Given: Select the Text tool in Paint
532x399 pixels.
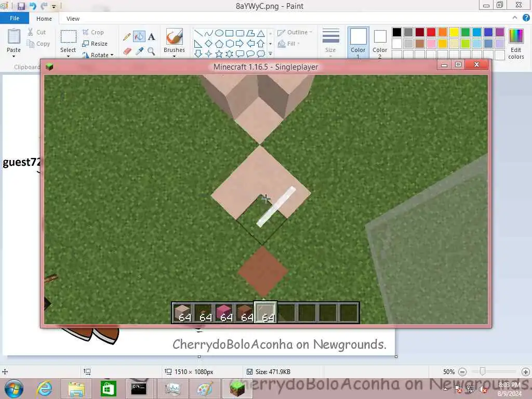Looking at the screenshot, I should pos(151,37).
